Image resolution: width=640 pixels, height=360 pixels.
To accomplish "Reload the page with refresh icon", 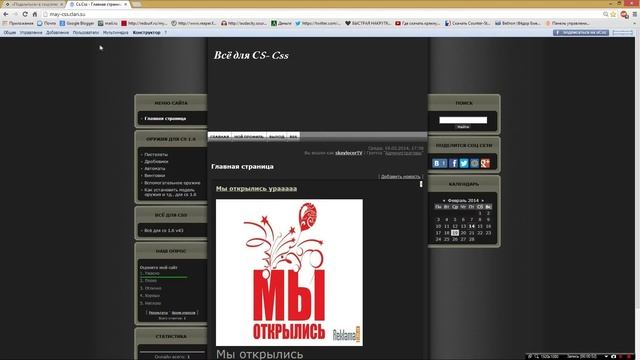I will pos(25,14).
